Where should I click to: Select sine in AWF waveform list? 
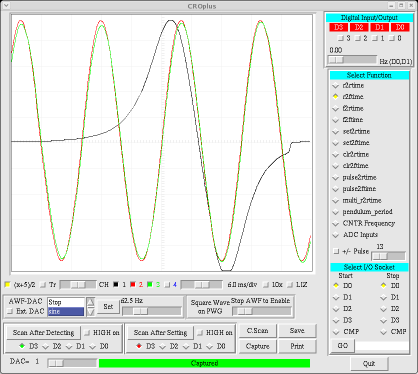click(66, 312)
